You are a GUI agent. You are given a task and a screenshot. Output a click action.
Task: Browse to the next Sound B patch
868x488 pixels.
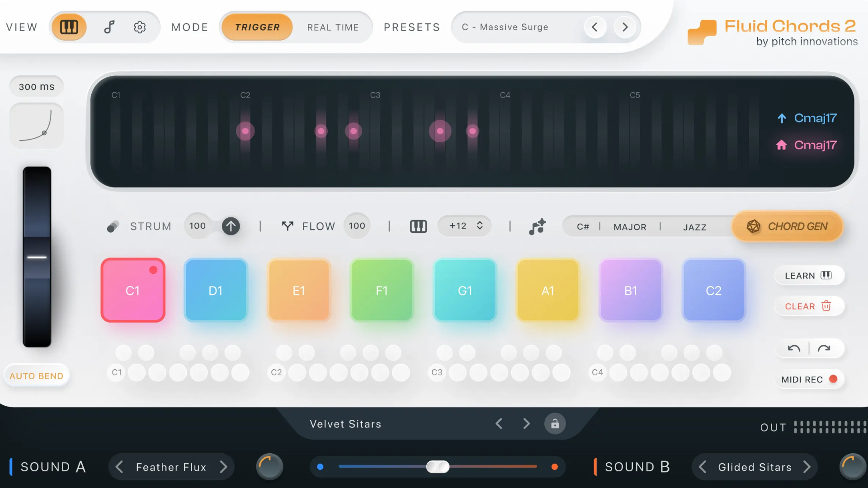pos(807,467)
